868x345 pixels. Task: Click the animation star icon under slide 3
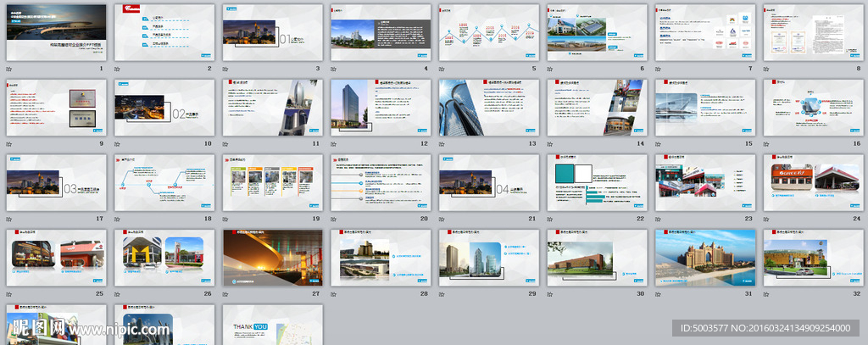coord(225,69)
